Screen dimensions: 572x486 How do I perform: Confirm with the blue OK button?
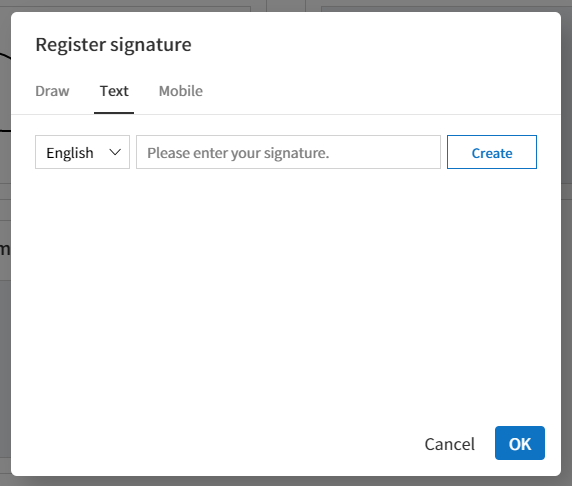click(x=520, y=443)
